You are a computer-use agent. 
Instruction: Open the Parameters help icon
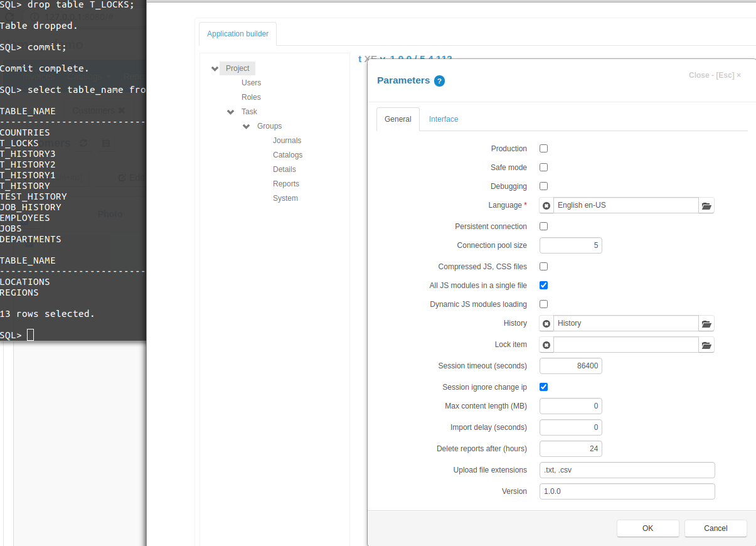pyautogui.click(x=439, y=80)
